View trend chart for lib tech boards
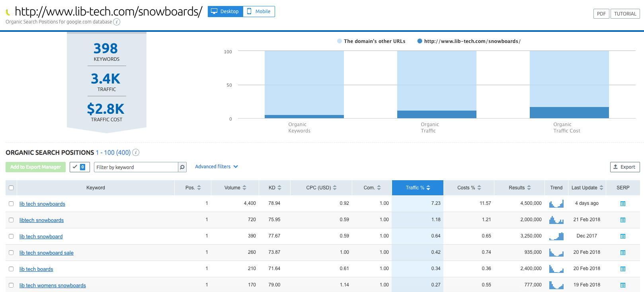This screenshot has height=292, width=644. click(556, 269)
